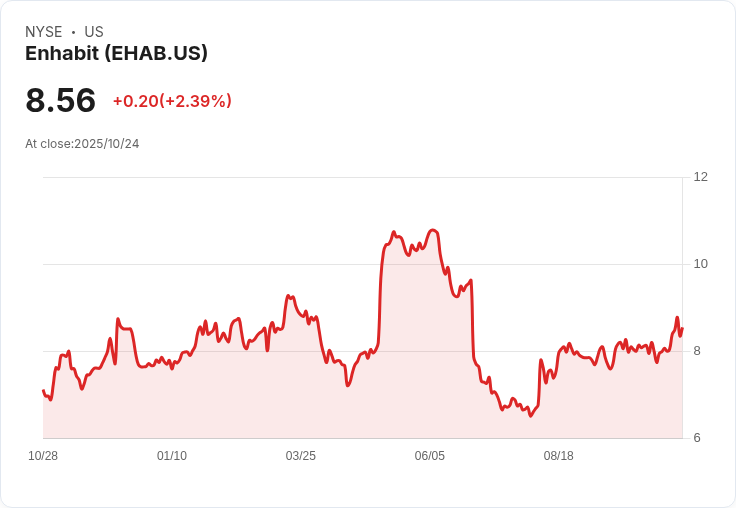Click the 8.56 current price
736x508 pixels.
pos(60,101)
